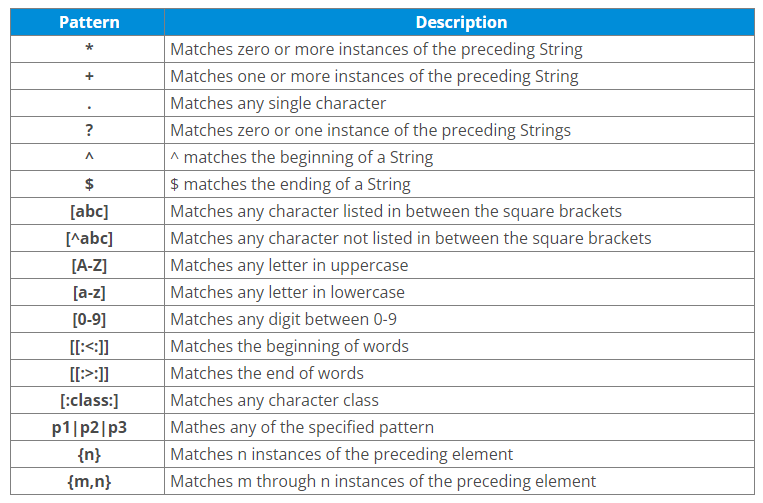Click 'Matches any digit between 0-9' text
This screenshot has width=763, height=503.
283,319
